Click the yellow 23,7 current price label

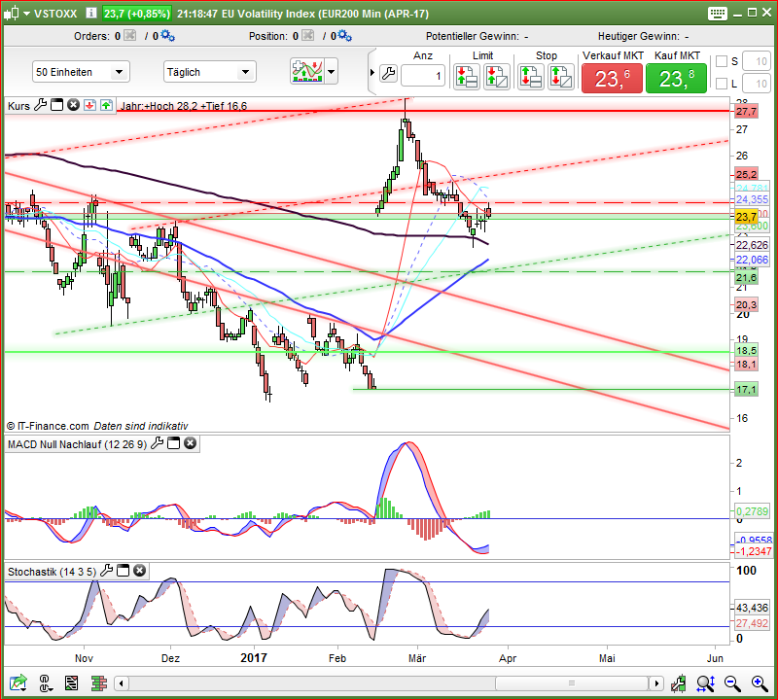746,216
